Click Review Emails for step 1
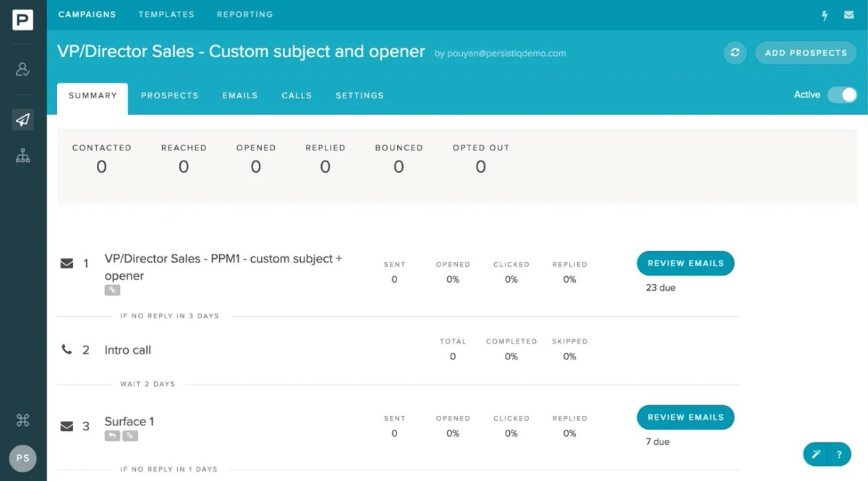The height and width of the screenshot is (481, 868). point(686,263)
